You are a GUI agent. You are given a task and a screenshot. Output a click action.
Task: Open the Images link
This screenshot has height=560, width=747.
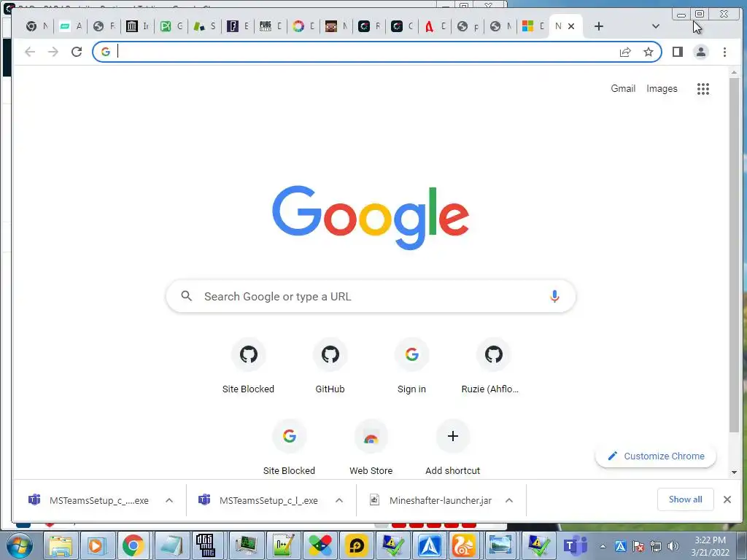(x=662, y=88)
